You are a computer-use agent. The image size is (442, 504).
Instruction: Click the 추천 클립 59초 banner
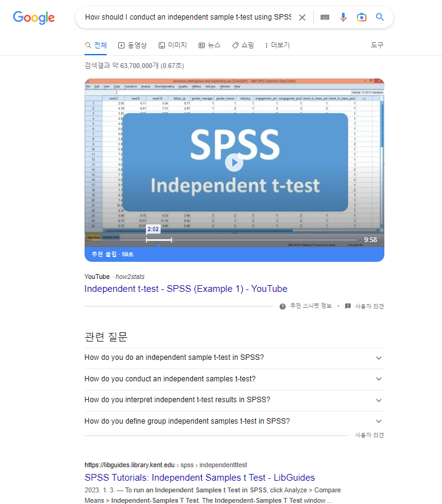pos(234,254)
